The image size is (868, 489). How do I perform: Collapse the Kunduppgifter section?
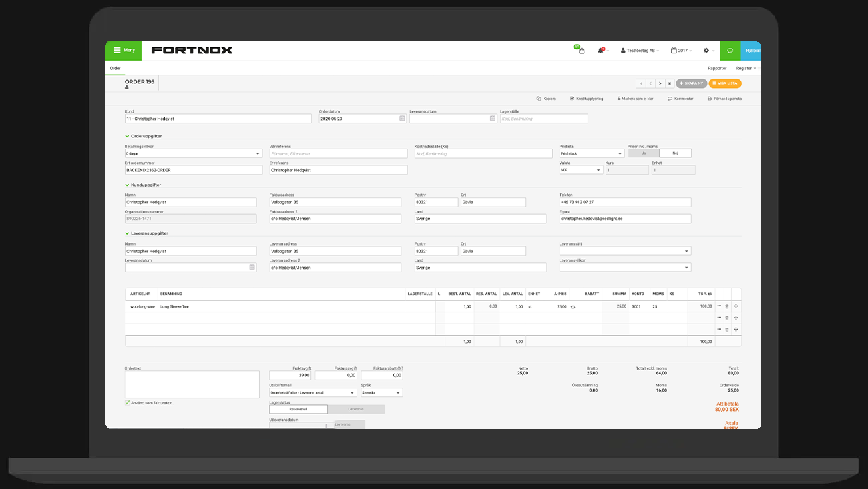(x=127, y=185)
